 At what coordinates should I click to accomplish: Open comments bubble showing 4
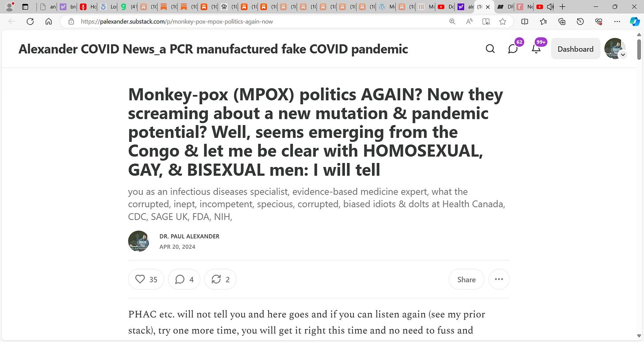184,279
